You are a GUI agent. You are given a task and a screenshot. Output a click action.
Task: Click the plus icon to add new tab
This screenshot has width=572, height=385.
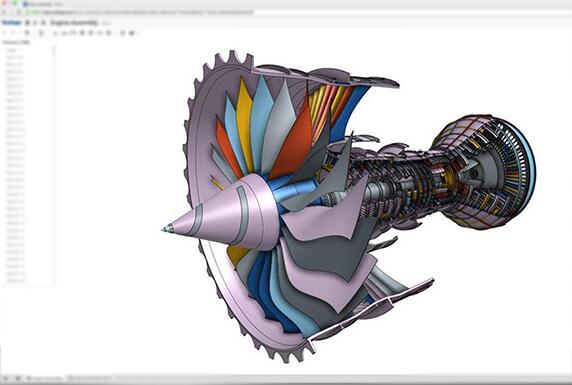[x=5, y=378]
